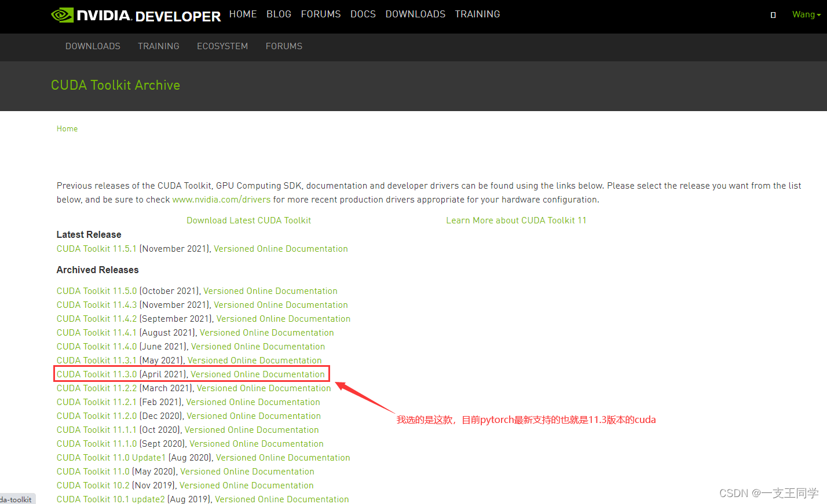Screen dimensions: 827x504
Task: Open CUDA Toolkit 11.2.2 link
Action: tap(97, 388)
